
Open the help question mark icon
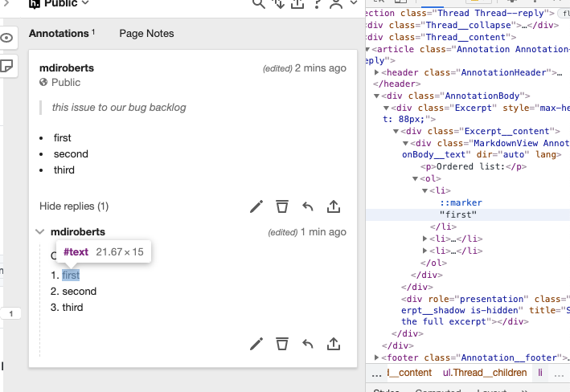317,3
